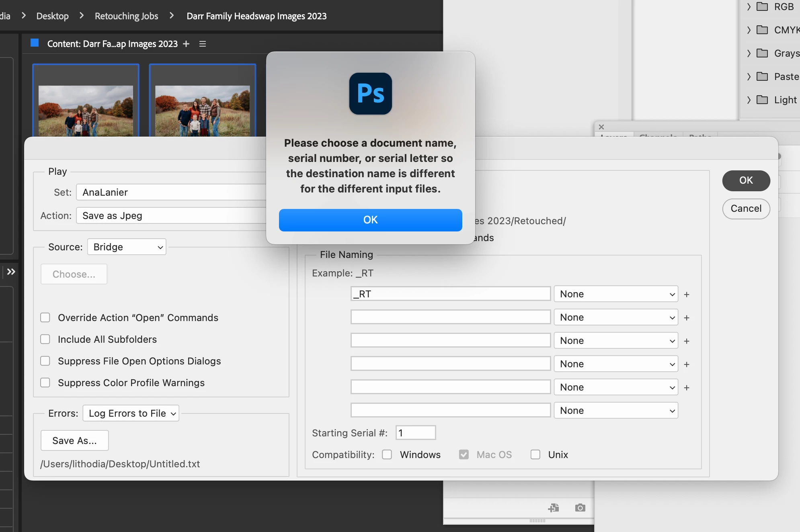Click the Photoshop Ps logo icon
The width and height of the screenshot is (800, 532).
(370, 94)
